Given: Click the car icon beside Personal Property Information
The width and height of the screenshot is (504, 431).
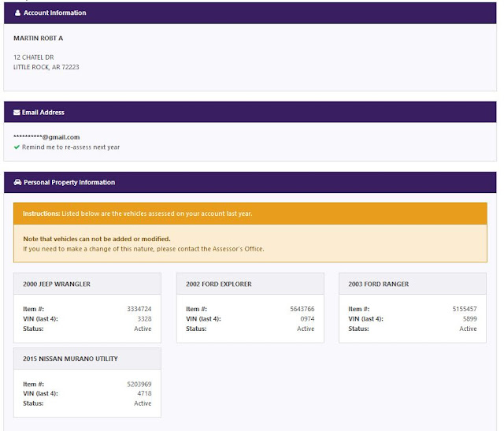Looking at the screenshot, I should 17,182.
